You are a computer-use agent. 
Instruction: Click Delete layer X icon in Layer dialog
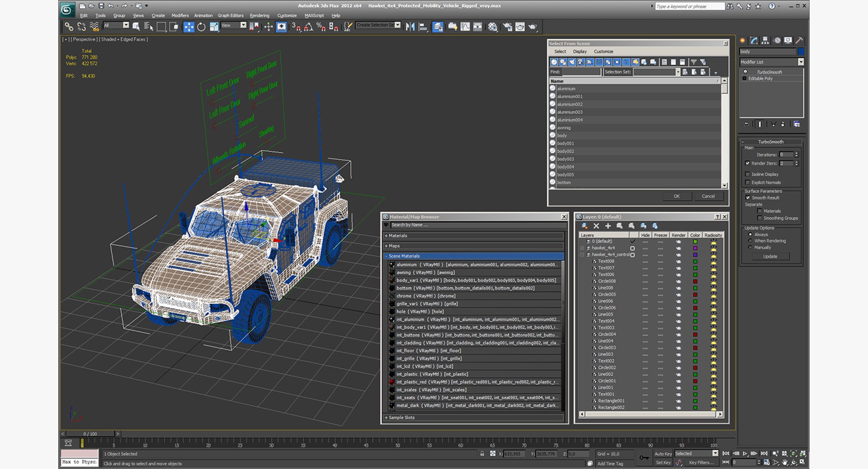[596, 226]
